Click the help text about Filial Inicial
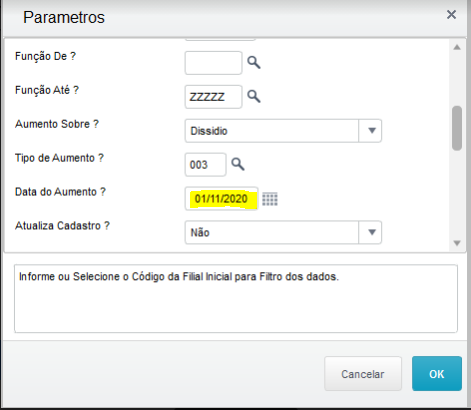This screenshot has width=471, height=410. tap(179, 277)
